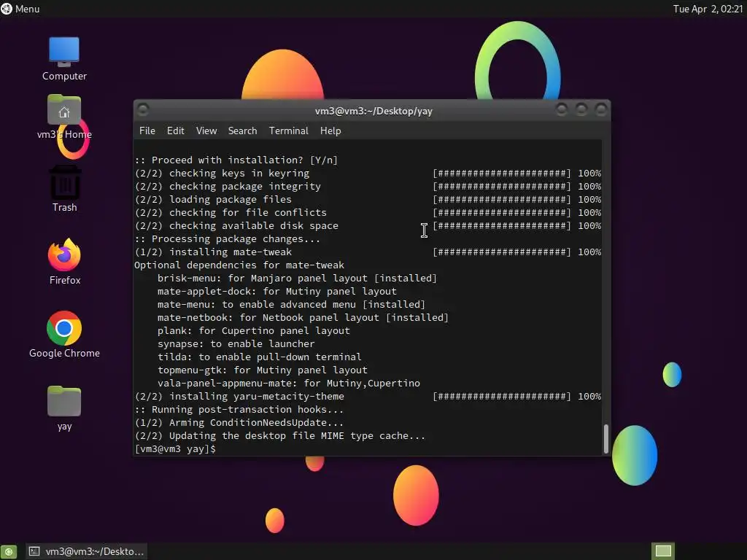
Task: Click the progress bar for yaru-metacity-theme install
Action: [502, 396]
